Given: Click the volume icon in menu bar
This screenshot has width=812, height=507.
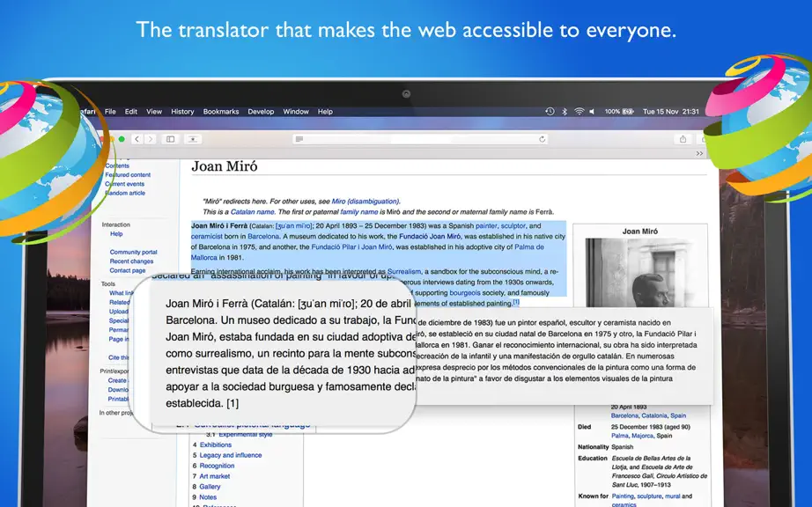Looking at the screenshot, I should 592,111.
